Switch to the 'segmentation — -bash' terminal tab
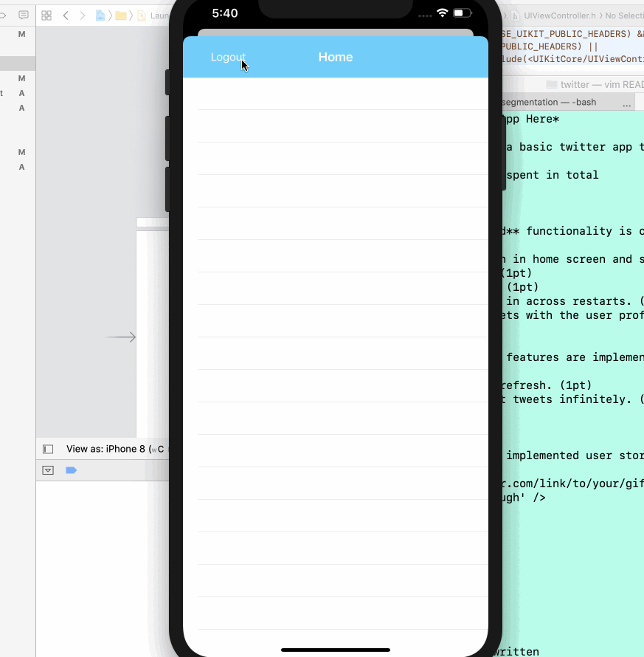The image size is (644, 657). (549, 102)
